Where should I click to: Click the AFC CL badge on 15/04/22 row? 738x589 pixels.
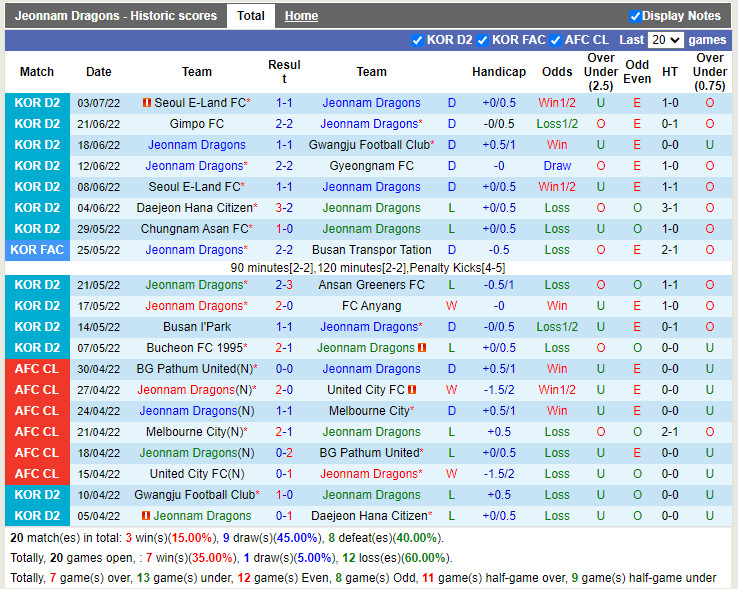point(37,474)
